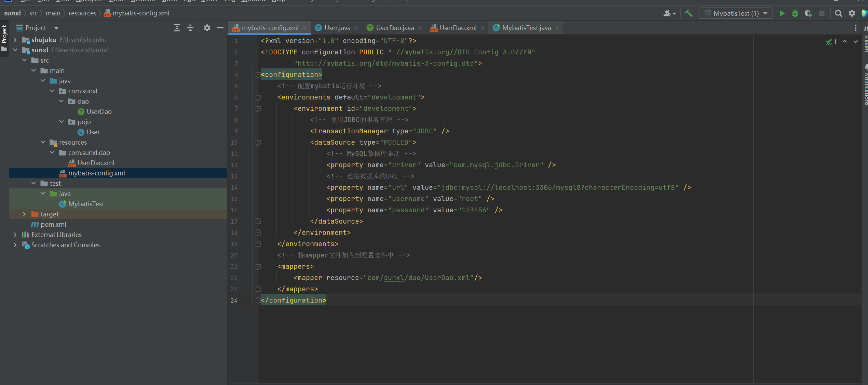Screen dimensions: 868x385
Task: Open Project panel options gear
Action: 207,28
